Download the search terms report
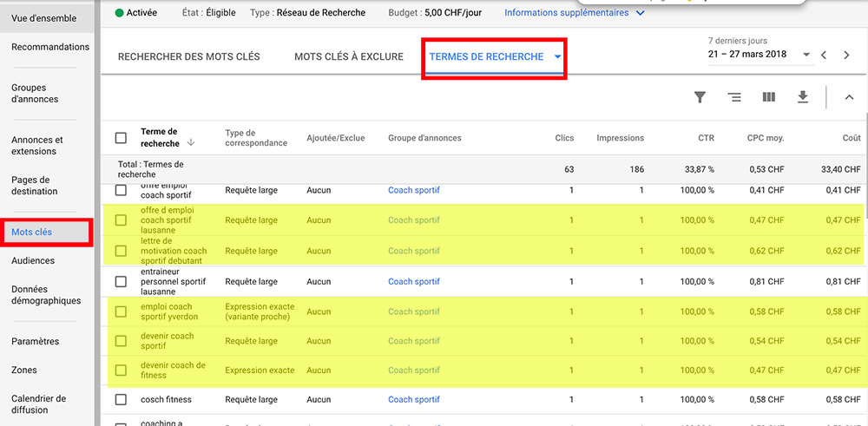Viewport: 868px width, 426px height. tap(803, 97)
